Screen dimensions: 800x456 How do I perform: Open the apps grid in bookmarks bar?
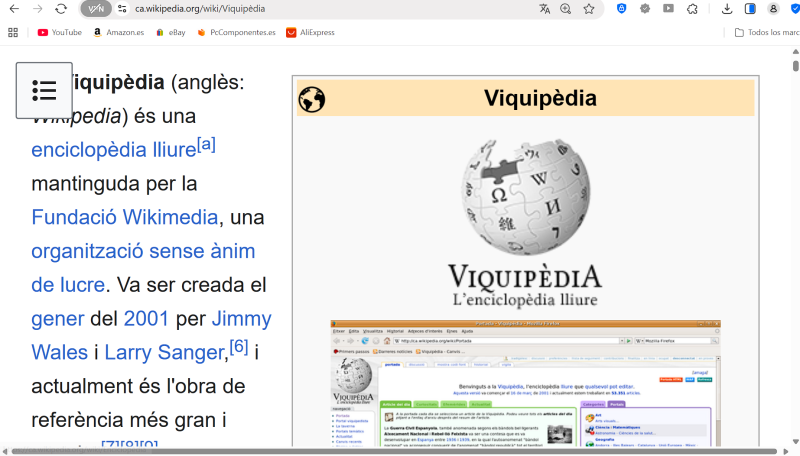pyautogui.click(x=13, y=32)
